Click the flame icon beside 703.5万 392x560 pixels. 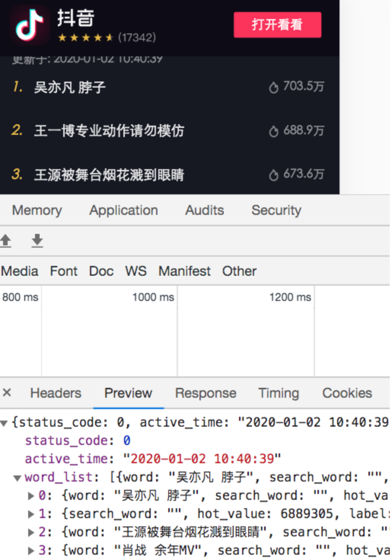273,88
